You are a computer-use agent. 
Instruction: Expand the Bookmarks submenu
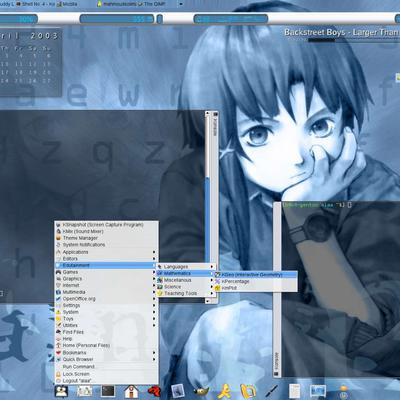pyautogui.click(x=106, y=353)
